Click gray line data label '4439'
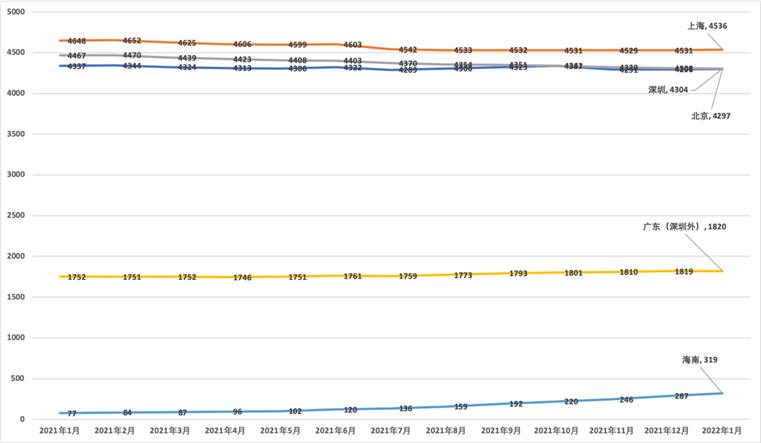Image resolution: width=761 pixels, height=443 pixels. [x=187, y=58]
